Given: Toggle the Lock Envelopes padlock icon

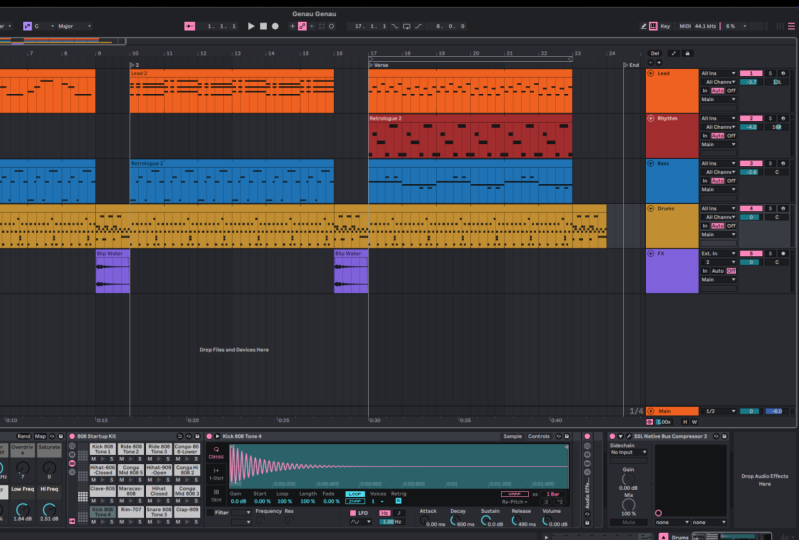Looking at the screenshot, I should [x=687, y=53].
